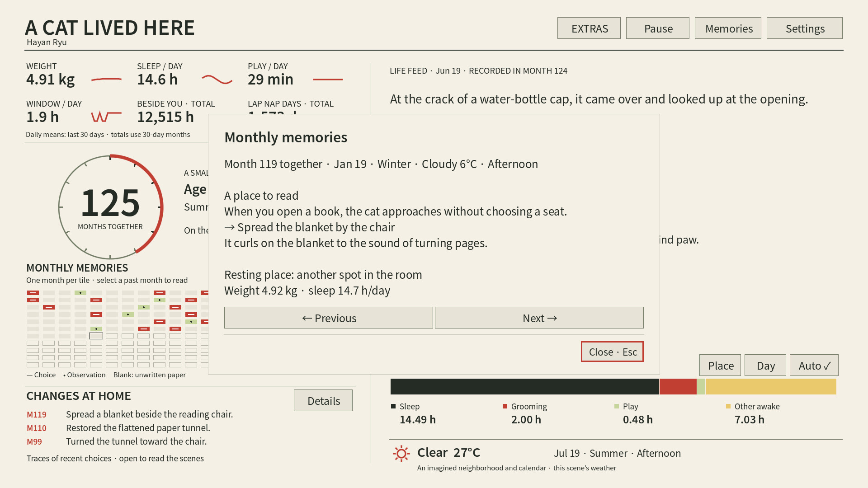
Task: Click the weight trend sparkline
Action: pyautogui.click(x=107, y=80)
